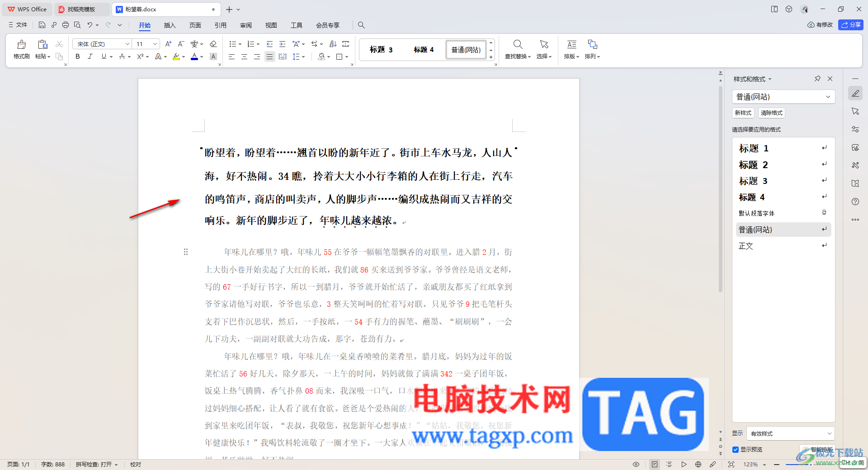Viewport: 868px width, 470px height.
Task: Toggle Italic formatting
Action: 90,56
